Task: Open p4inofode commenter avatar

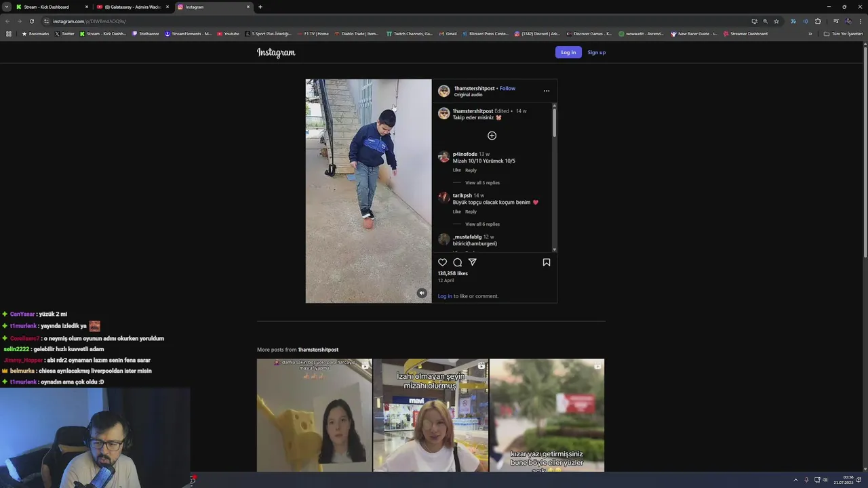Action: [443, 157]
